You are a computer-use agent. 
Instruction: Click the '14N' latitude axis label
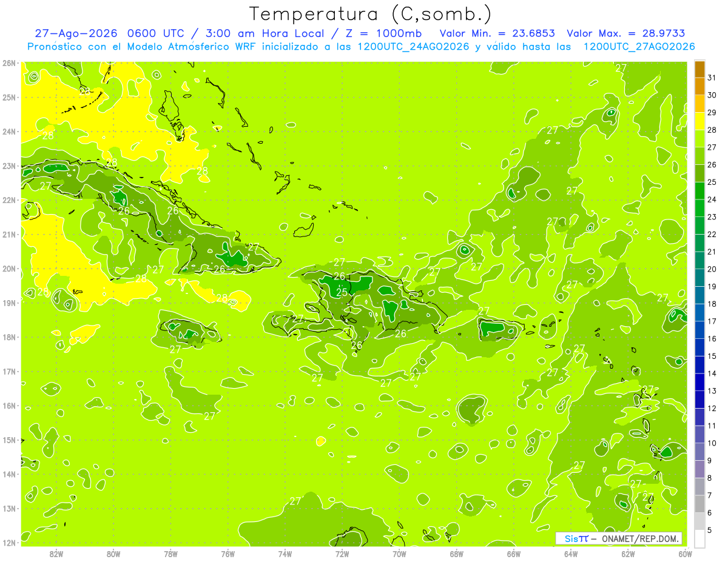pos(9,474)
